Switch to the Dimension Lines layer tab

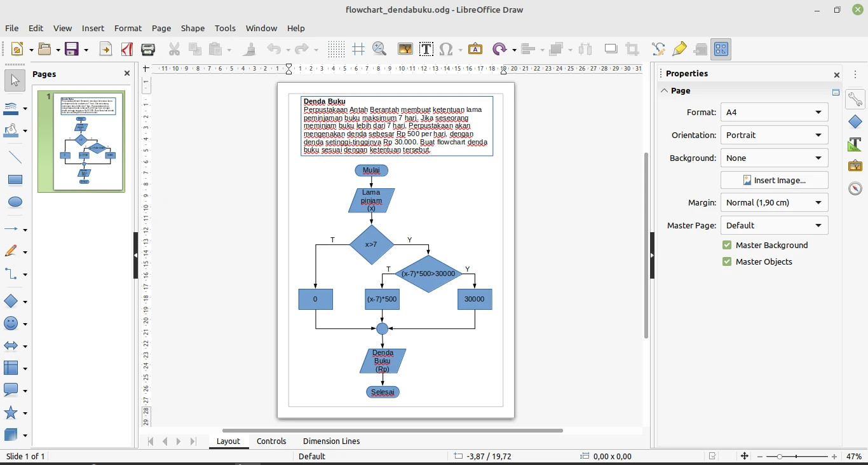331,441
